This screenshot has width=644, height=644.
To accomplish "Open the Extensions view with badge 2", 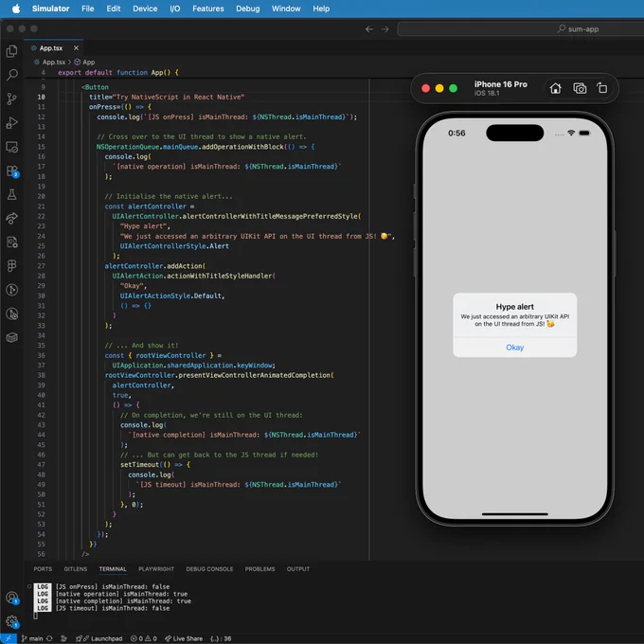I will [12, 170].
